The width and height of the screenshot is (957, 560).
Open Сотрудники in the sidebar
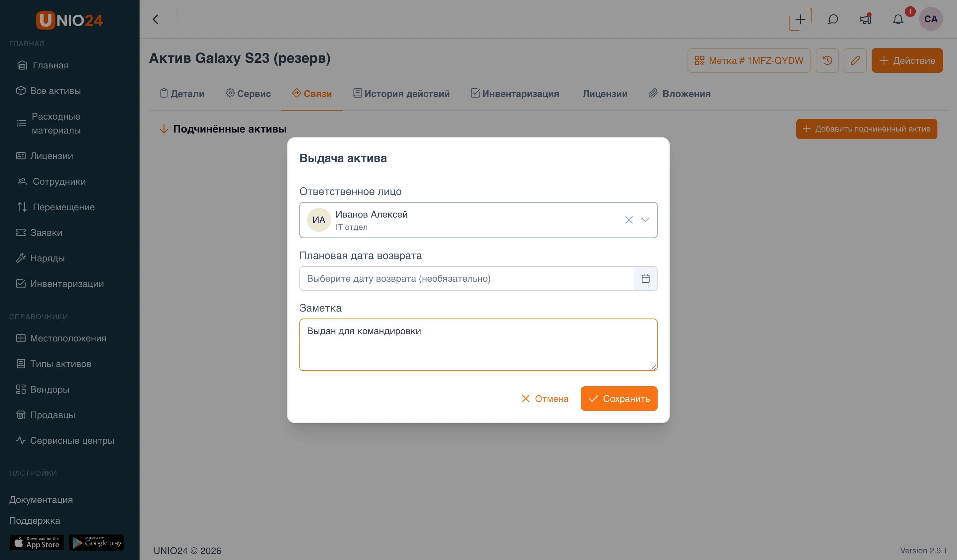59,181
